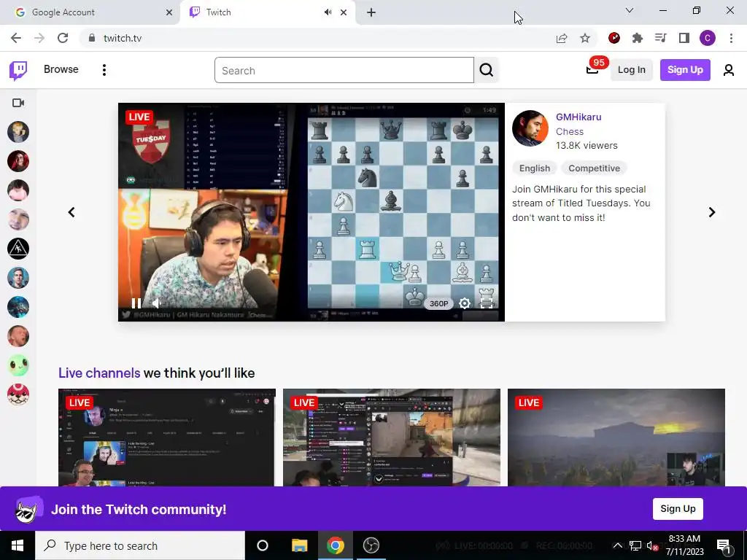Image resolution: width=747 pixels, height=560 pixels.
Task: Select the Competitive tag
Action: coord(594,168)
